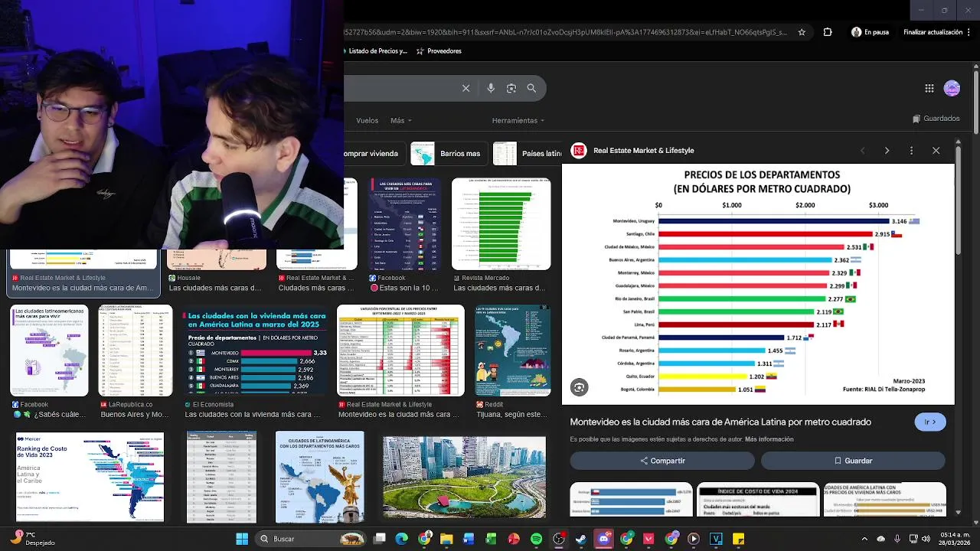The height and width of the screenshot is (551, 980).
Task: Open the Mercer 'Ranking de Costo de Vida 2023' image
Action: coord(90,477)
